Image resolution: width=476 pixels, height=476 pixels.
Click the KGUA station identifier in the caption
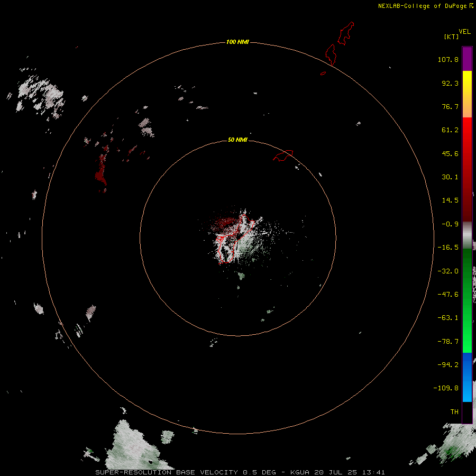click(300, 472)
